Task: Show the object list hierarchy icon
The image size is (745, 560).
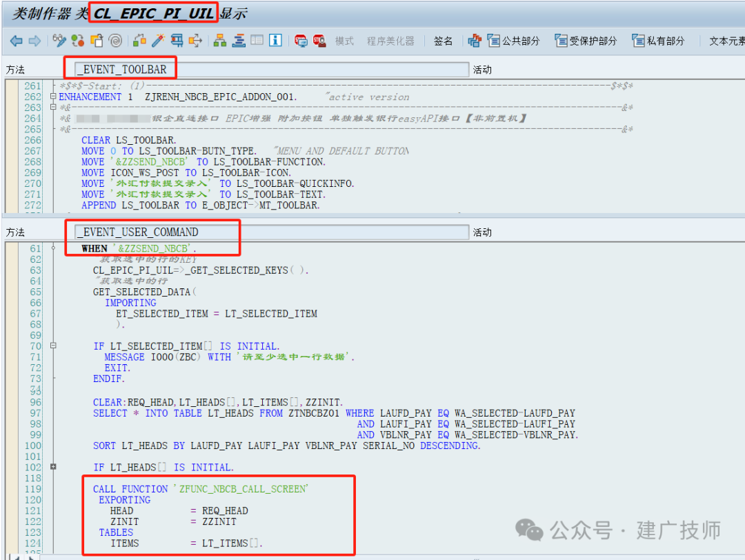Action: [219, 41]
